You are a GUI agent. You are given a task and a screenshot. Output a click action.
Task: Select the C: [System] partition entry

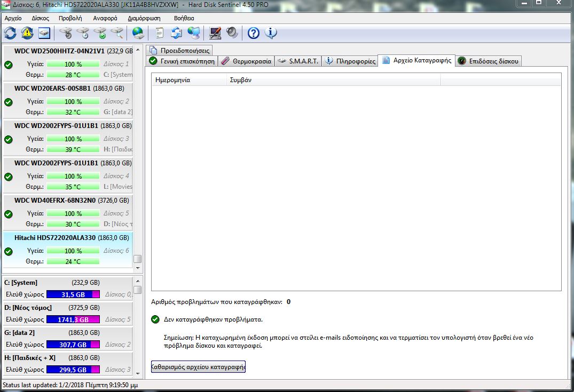68,288
